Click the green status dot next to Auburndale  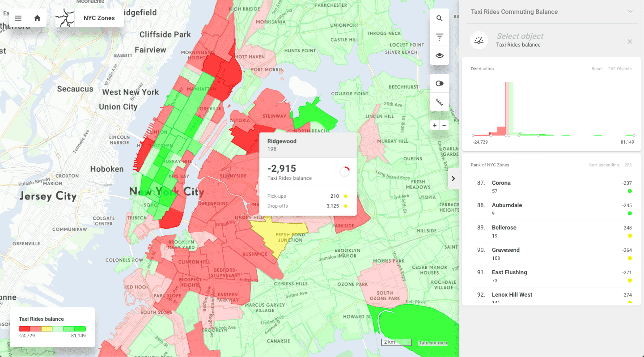(x=630, y=213)
